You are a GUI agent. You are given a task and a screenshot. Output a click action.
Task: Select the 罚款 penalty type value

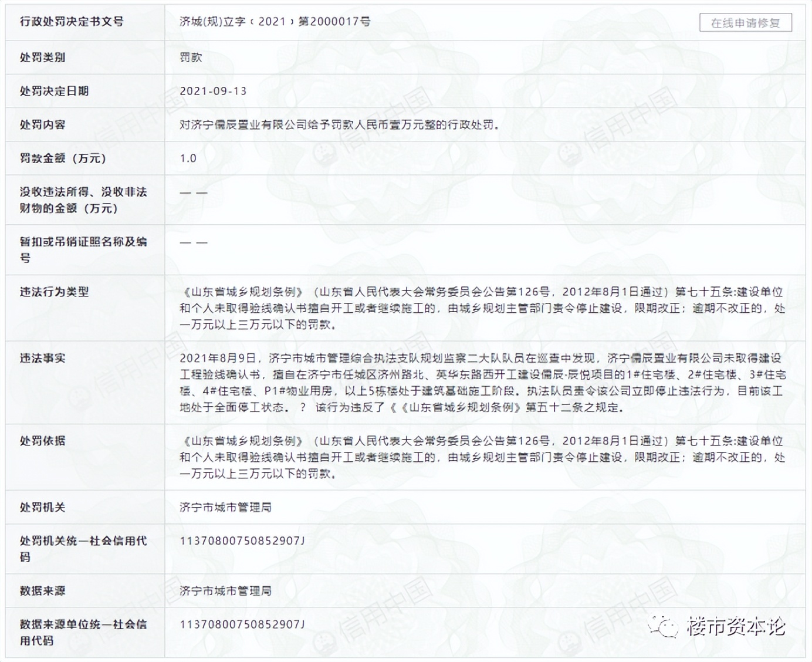(x=191, y=58)
